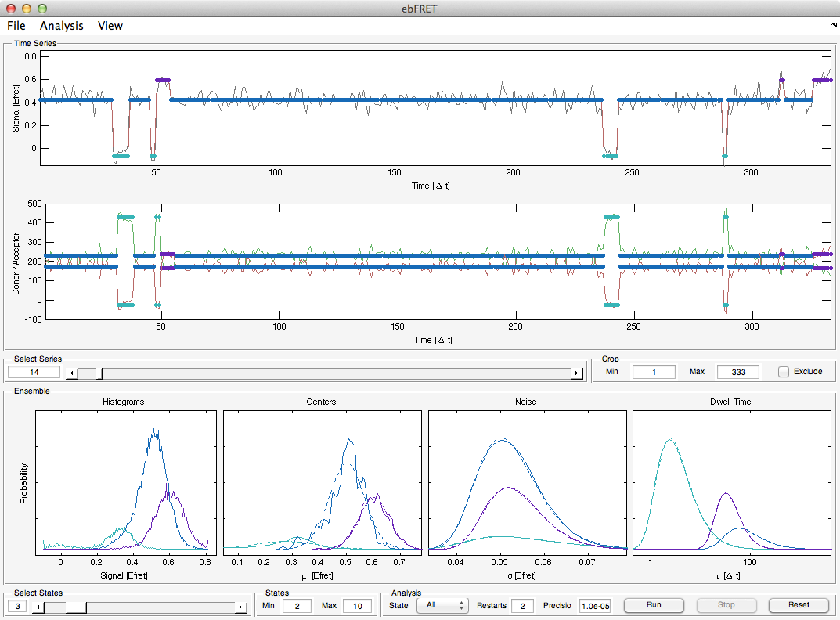The height and width of the screenshot is (620, 840).
Task: Click the Histograms ensemble plot
Action: click(126, 483)
